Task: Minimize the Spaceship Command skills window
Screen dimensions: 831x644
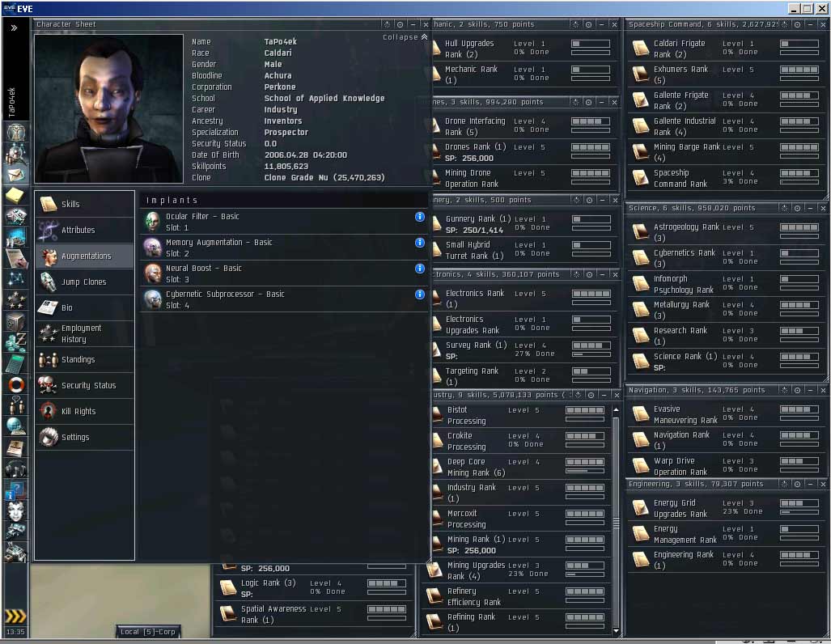Action: tap(810, 24)
